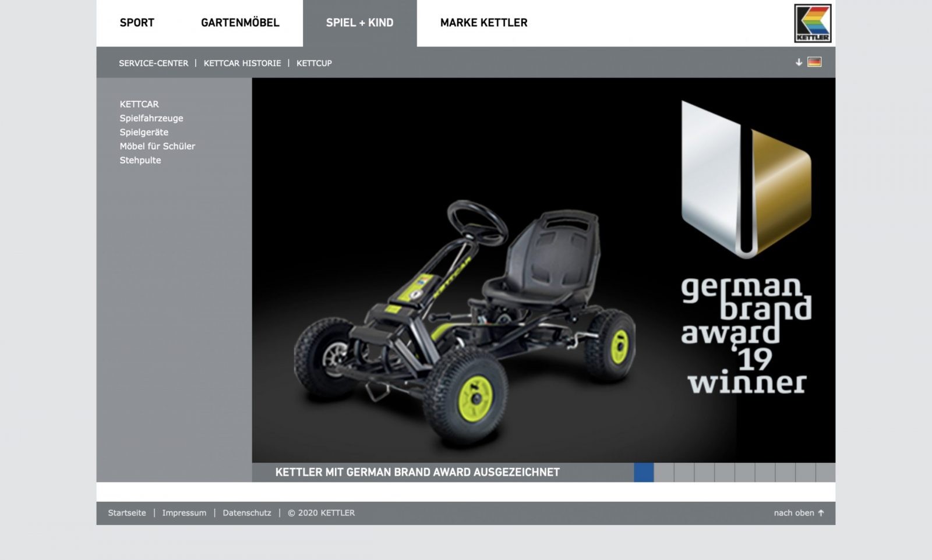Select Spielgeräte in the sidebar

click(144, 132)
